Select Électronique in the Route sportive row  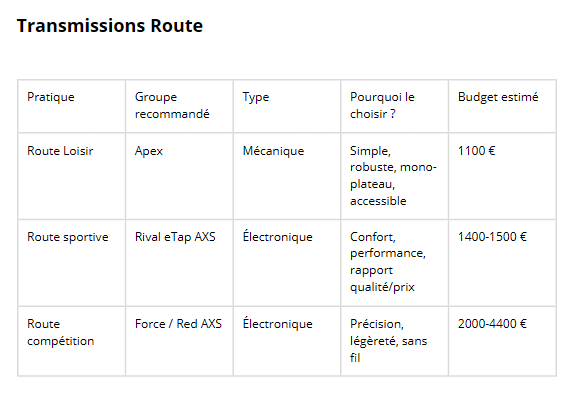[x=278, y=236]
